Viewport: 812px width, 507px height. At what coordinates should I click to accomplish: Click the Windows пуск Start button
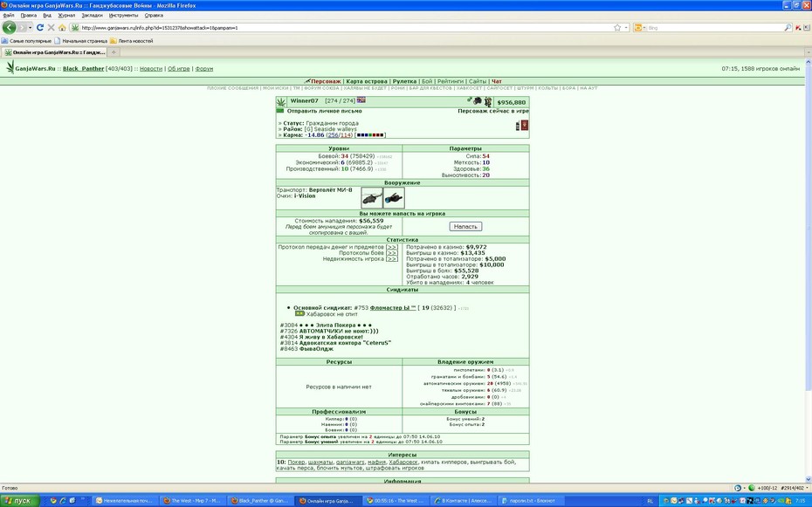coord(20,501)
